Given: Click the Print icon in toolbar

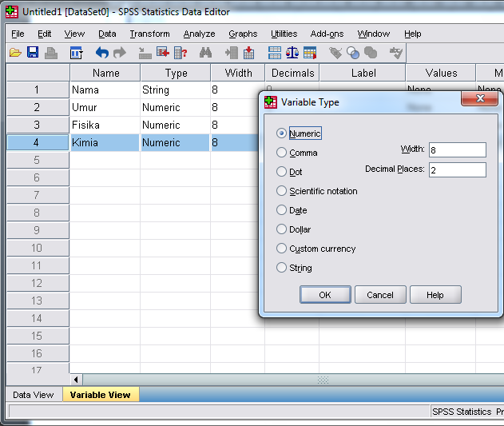Looking at the screenshot, I should [x=51, y=53].
